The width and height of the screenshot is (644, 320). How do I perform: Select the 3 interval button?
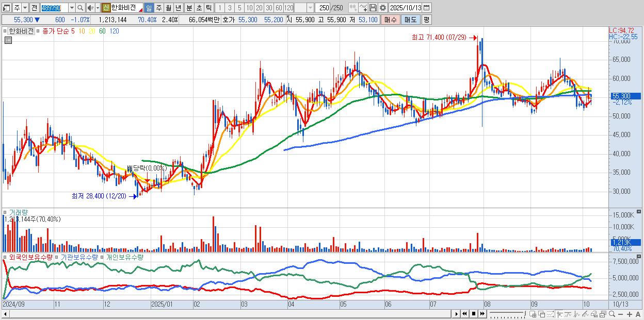[x=229, y=8]
